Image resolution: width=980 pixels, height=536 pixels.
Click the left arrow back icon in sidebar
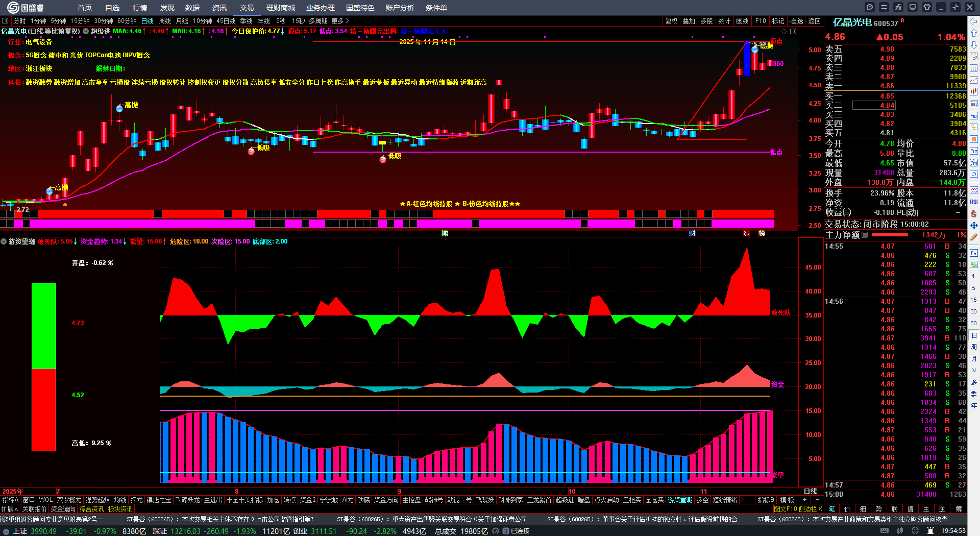pos(974,21)
